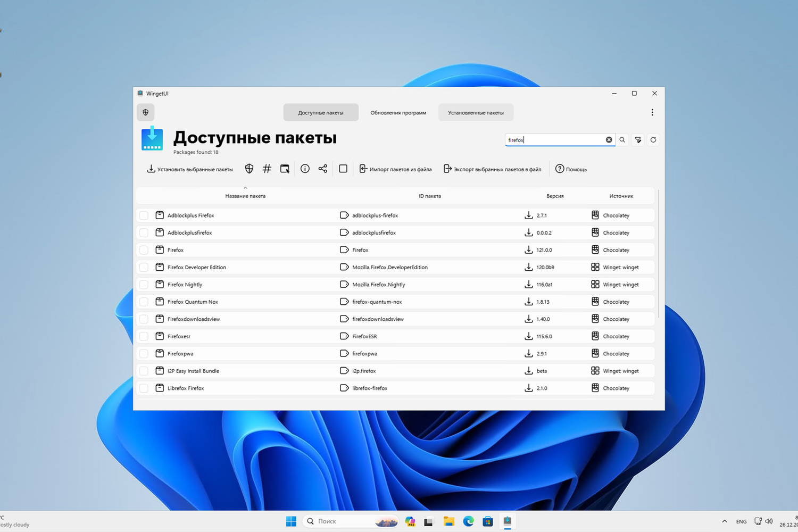Click the package icon beside Firefox Developer Edition

pos(160,267)
